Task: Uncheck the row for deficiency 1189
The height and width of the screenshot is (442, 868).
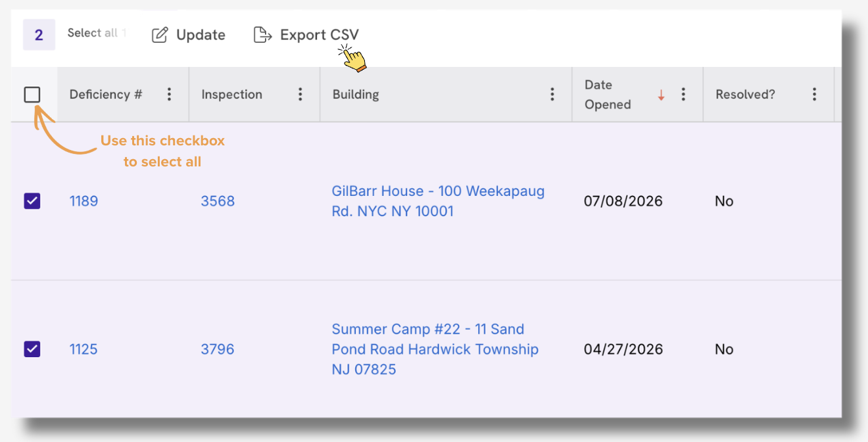Action: pyautogui.click(x=32, y=201)
